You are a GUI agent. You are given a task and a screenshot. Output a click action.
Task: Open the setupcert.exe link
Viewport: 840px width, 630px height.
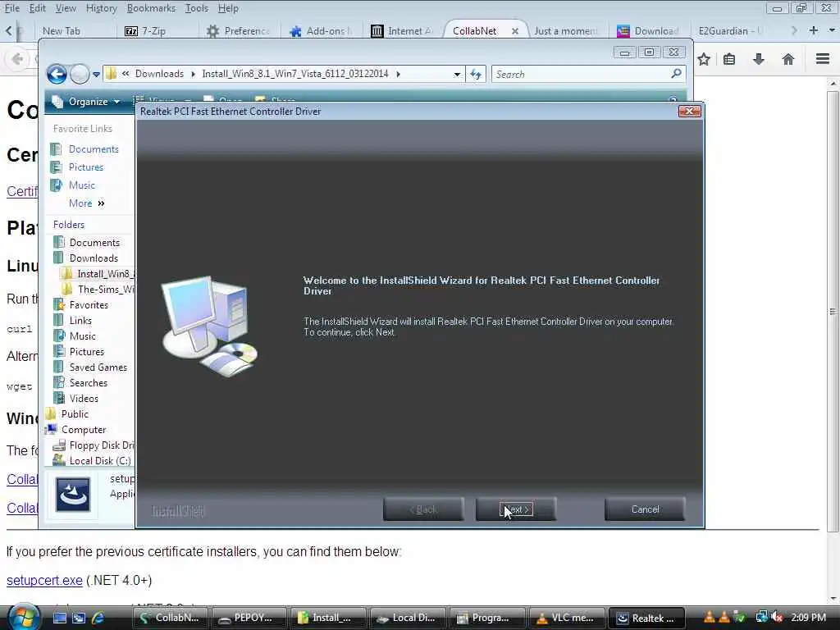click(x=44, y=580)
